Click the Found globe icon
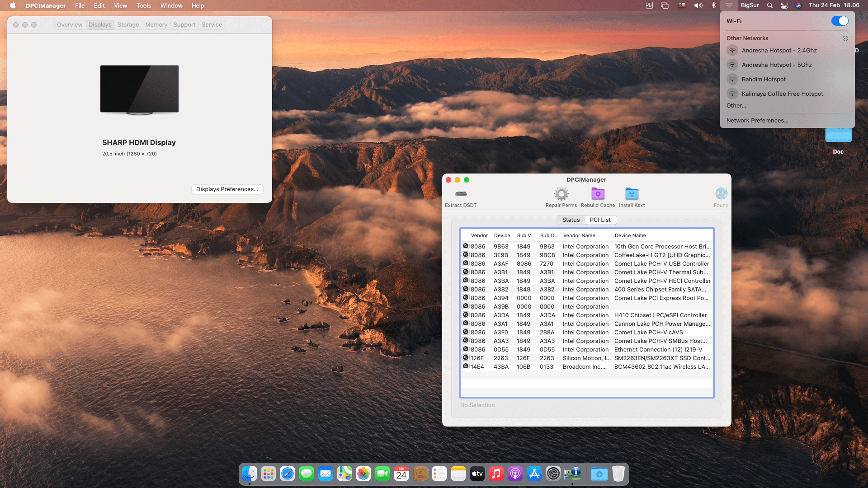The width and height of the screenshot is (868, 488). click(721, 194)
